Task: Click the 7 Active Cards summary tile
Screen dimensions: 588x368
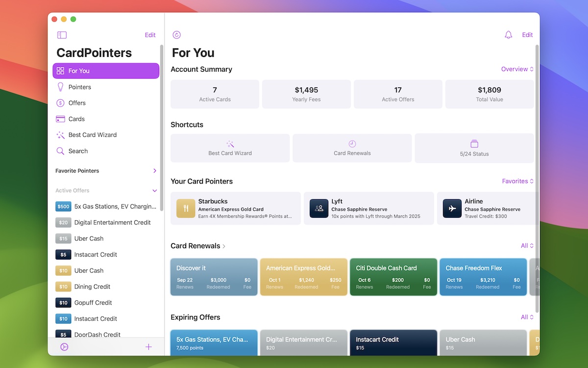Action: (215, 94)
